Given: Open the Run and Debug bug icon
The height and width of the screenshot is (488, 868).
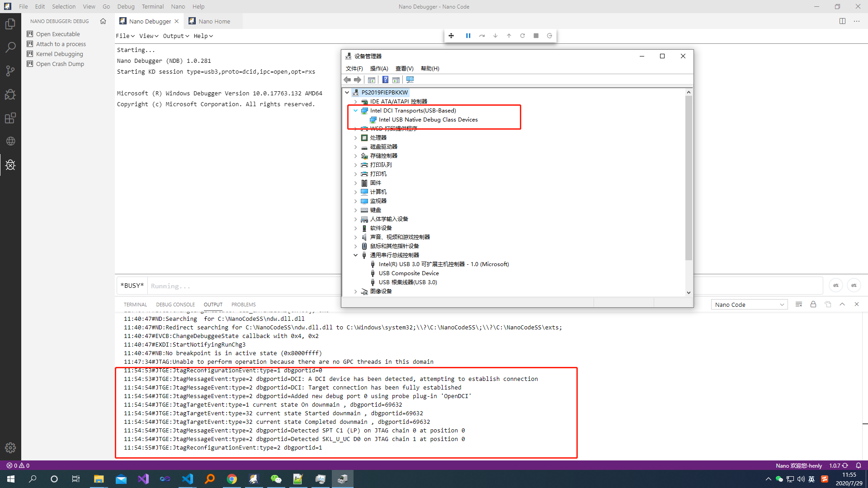Looking at the screenshot, I should tap(10, 94).
